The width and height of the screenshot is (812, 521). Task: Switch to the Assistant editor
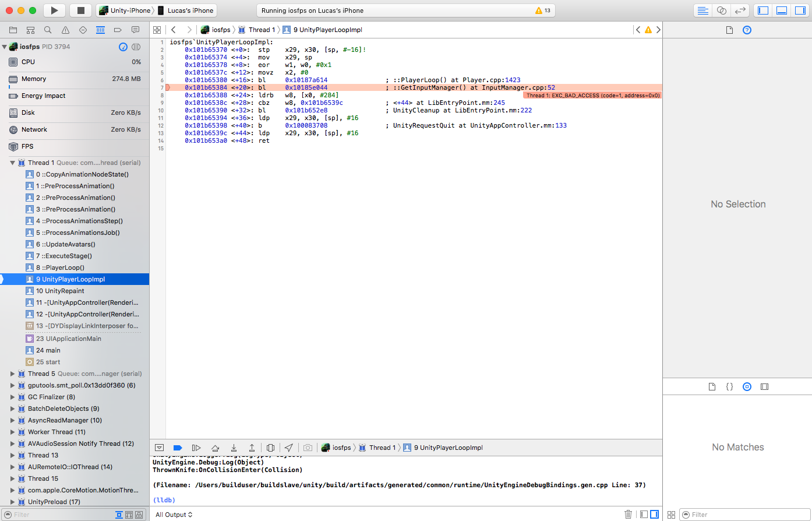click(722, 10)
